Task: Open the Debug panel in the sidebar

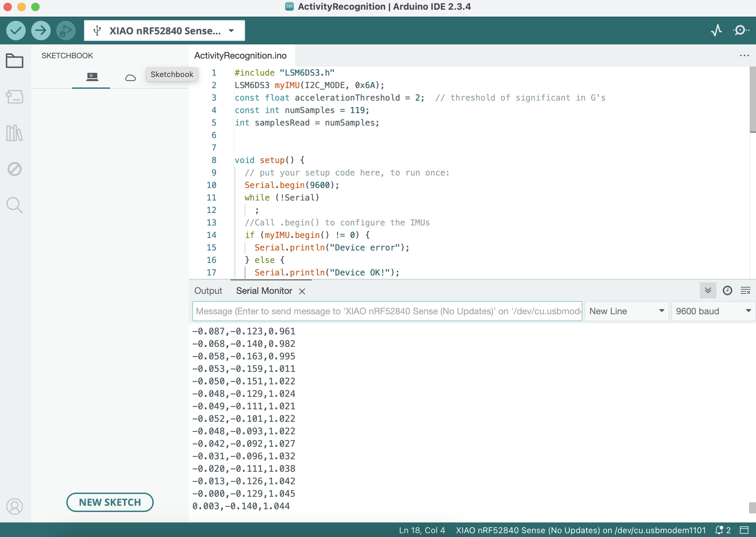Action: click(x=15, y=169)
